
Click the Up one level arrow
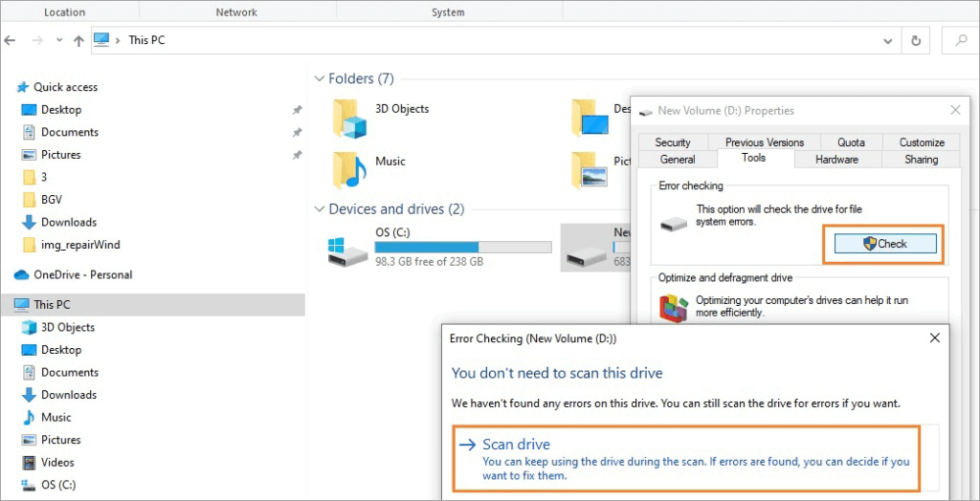(x=78, y=41)
